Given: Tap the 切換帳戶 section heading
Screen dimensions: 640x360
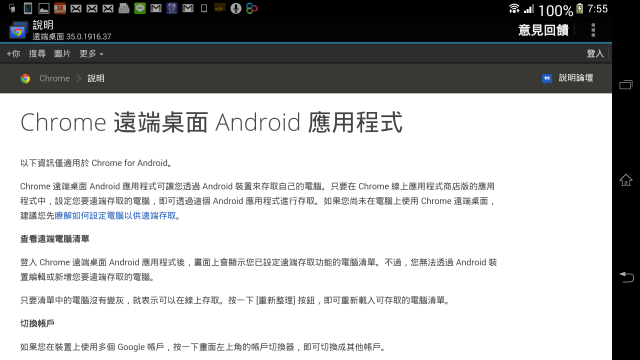Looking at the screenshot, I should coord(37,324).
